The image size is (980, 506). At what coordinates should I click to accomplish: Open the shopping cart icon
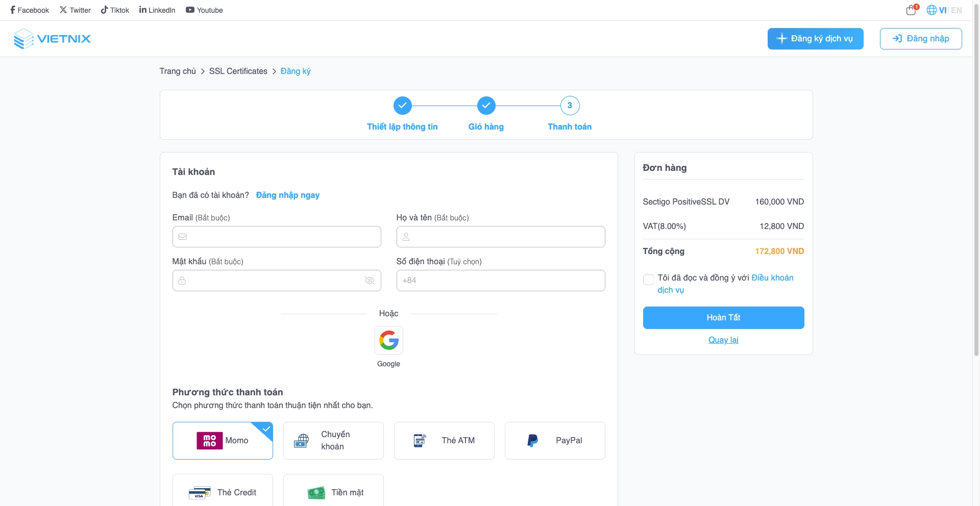click(x=911, y=10)
